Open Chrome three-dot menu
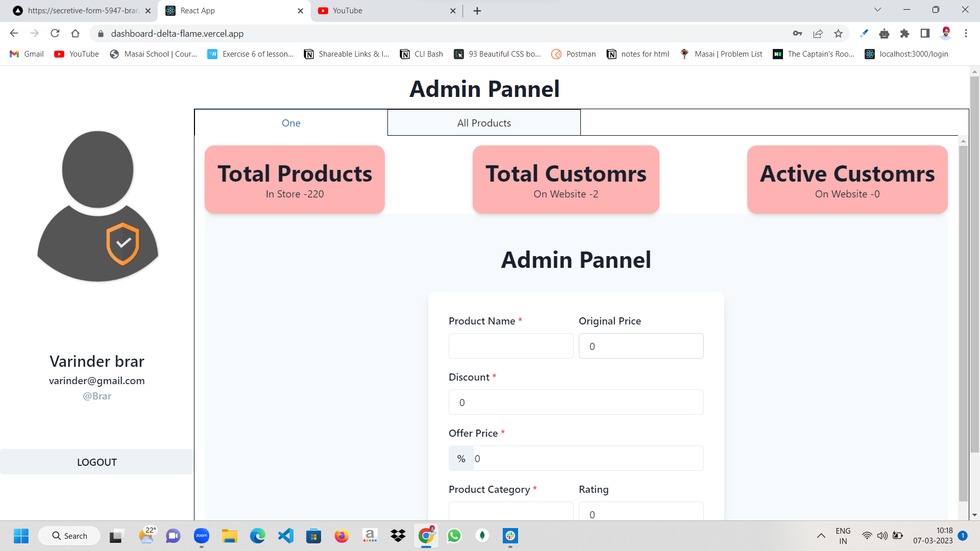 pyautogui.click(x=966, y=34)
